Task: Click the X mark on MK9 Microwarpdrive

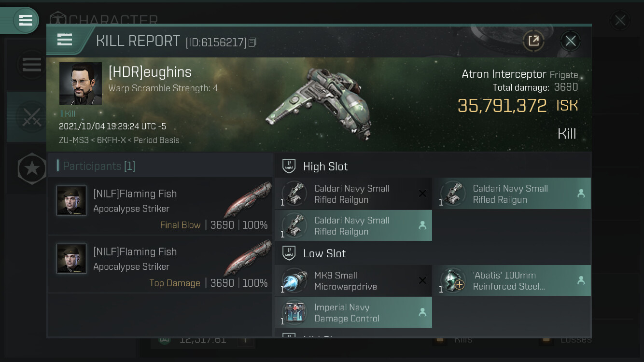Action: click(x=422, y=280)
